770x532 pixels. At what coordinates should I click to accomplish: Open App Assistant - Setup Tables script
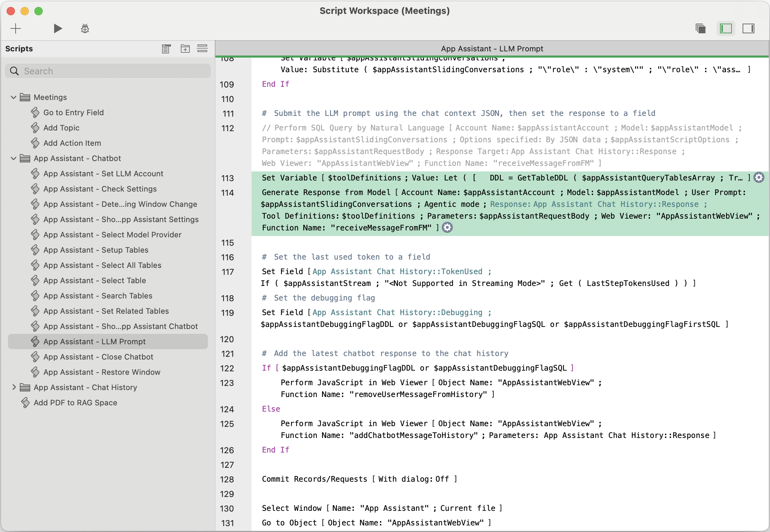coord(96,250)
